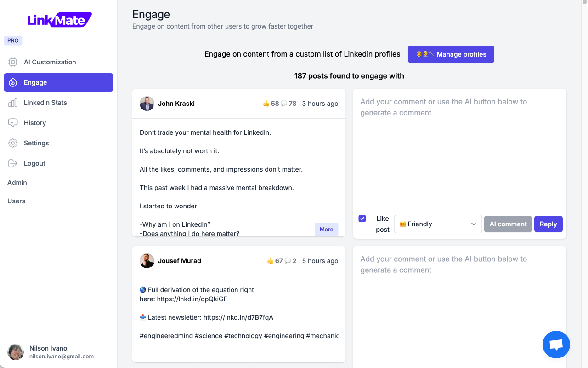Click the Manage profiles button
This screenshot has height=368, width=588.
451,54
